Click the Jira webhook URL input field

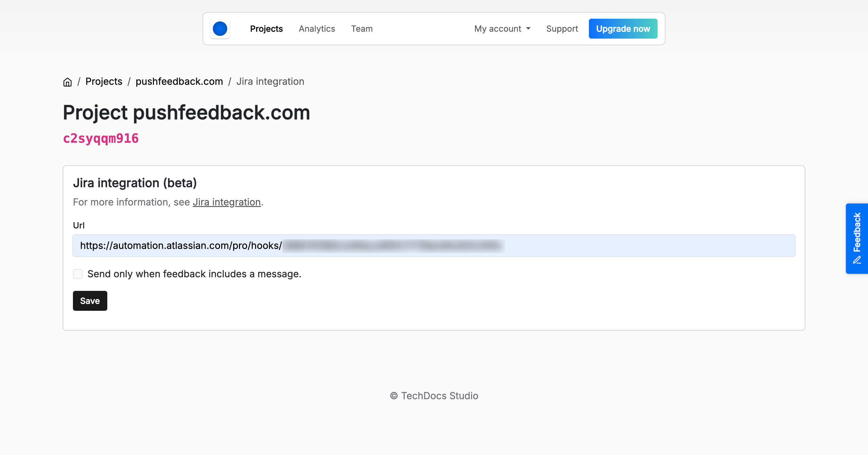[434, 245]
